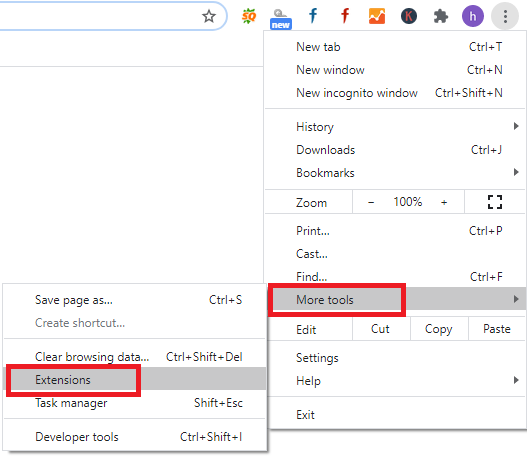Click Cut in the Edit row
This screenshot has height=457, width=527.
(x=381, y=329)
